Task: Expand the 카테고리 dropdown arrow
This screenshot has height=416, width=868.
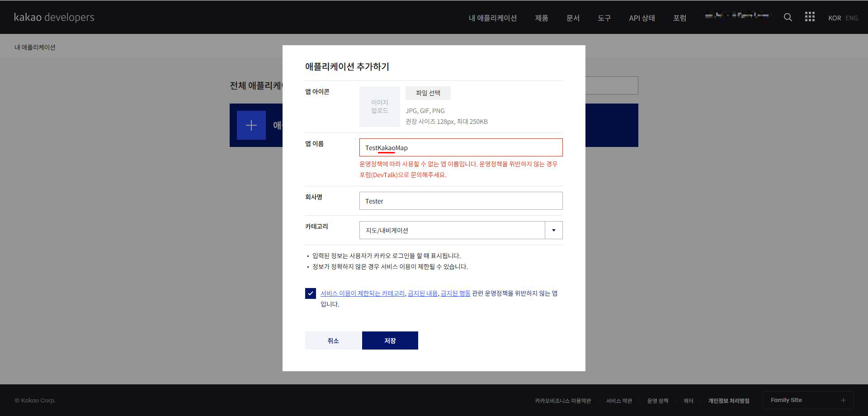Action: pos(554,230)
